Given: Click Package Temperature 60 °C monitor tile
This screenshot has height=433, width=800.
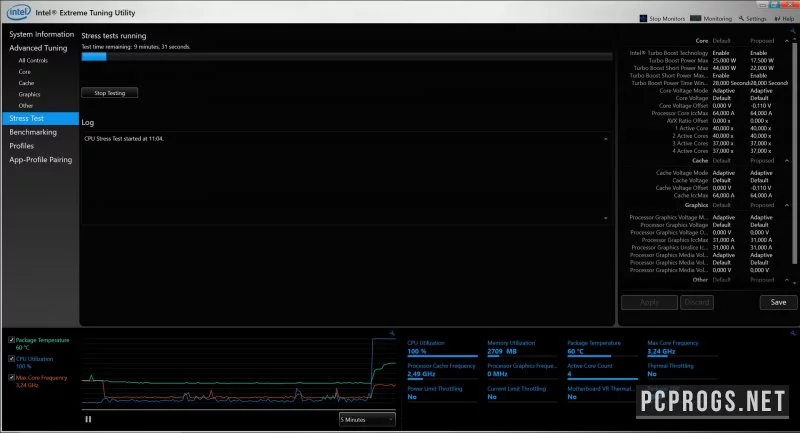Looking at the screenshot, I should 602,348.
